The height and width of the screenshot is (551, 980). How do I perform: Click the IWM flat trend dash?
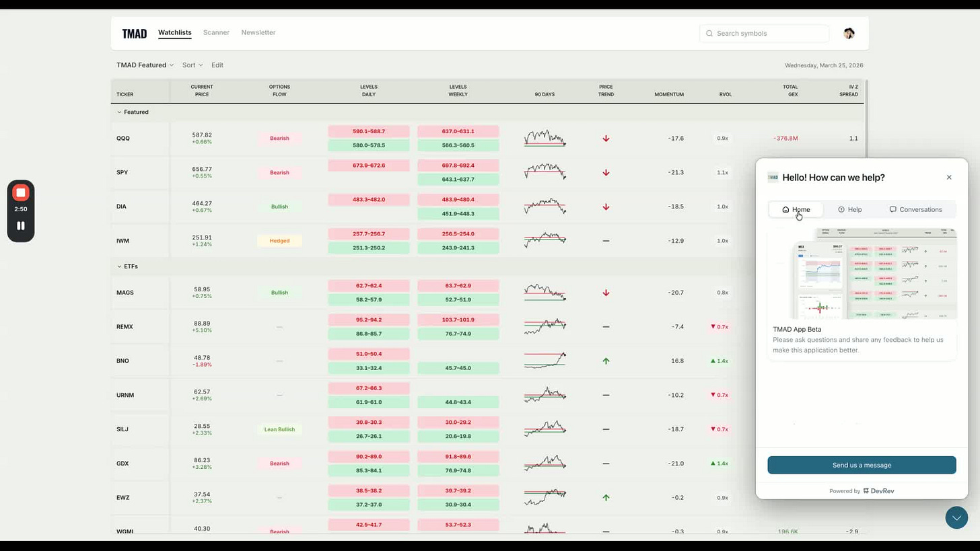[606, 241]
